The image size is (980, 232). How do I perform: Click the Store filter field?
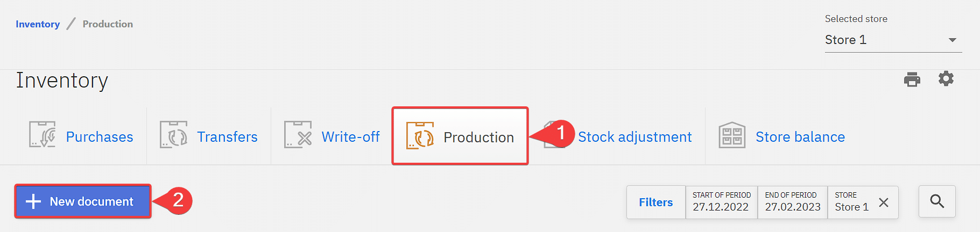tap(851, 202)
